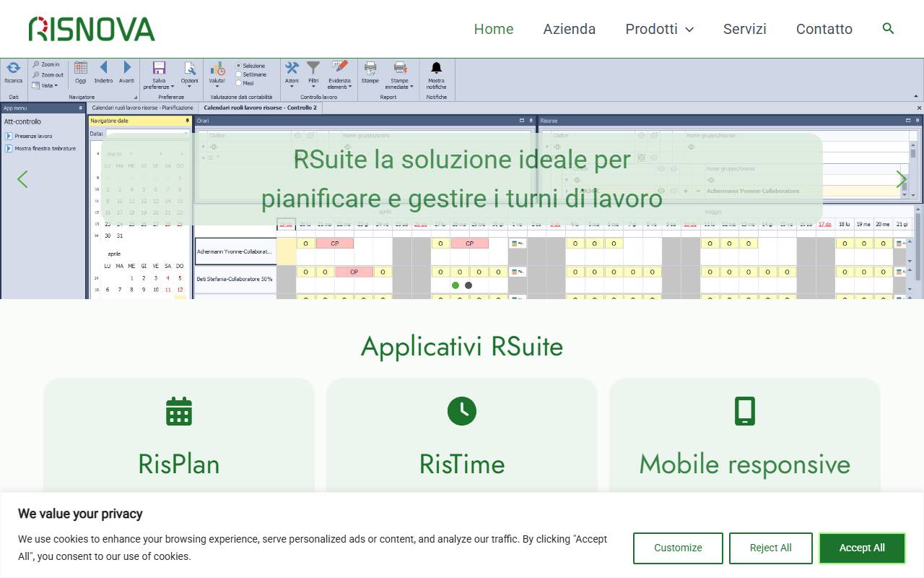Screen dimensions: 924x578
Task: Click the Navigatore date panel header
Action: click(140, 121)
